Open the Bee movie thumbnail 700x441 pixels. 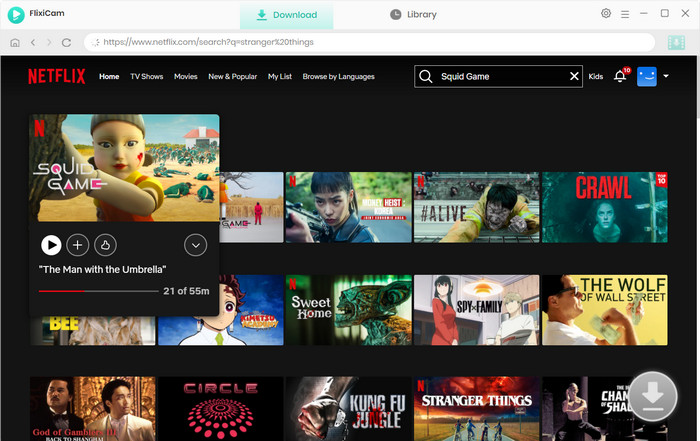click(93, 331)
